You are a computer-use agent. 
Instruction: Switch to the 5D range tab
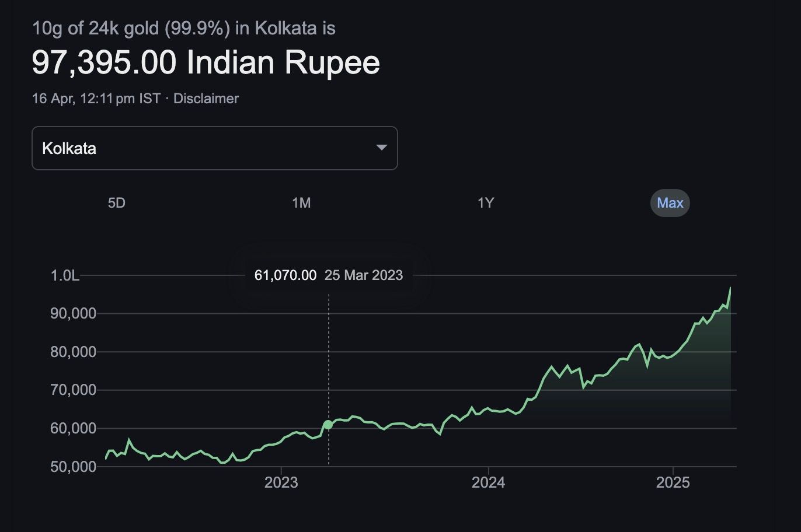[117, 203]
